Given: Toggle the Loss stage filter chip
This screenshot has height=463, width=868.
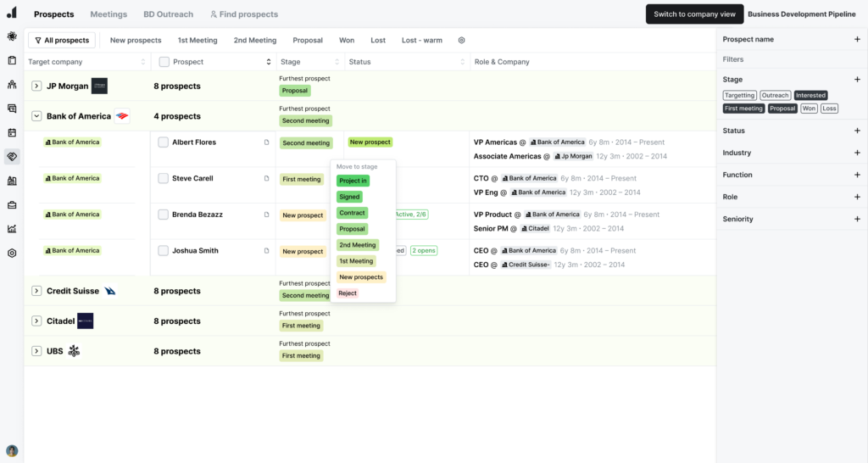Looking at the screenshot, I should 829,109.
